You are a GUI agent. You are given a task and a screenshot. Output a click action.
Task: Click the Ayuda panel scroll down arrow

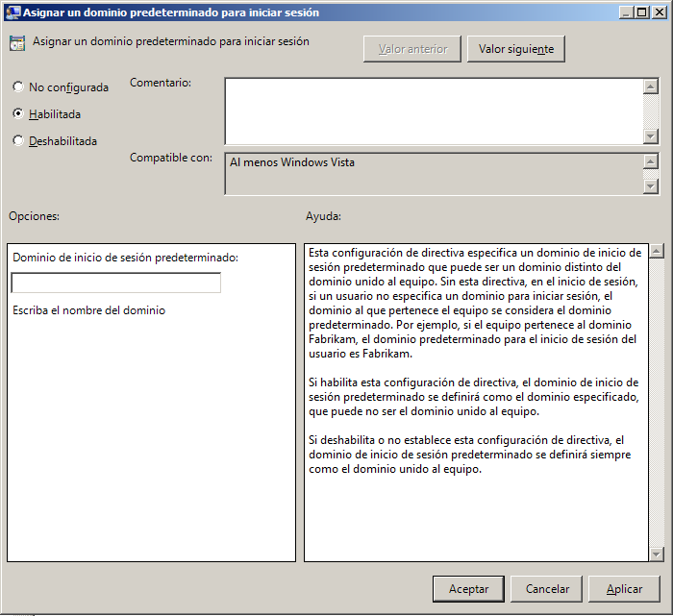click(x=657, y=554)
